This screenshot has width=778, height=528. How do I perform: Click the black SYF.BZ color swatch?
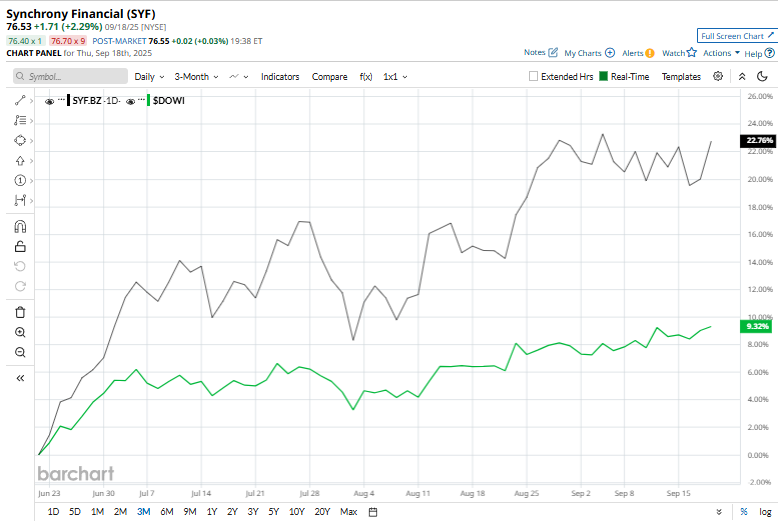[68, 101]
